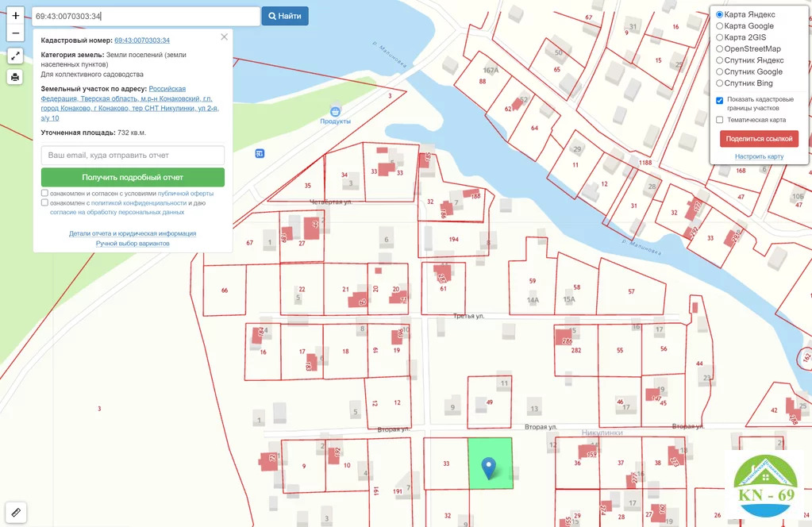Viewport: 812px width, 527px height.
Task: Click Поделиться ссылкой button
Action: click(x=759, y=139)
